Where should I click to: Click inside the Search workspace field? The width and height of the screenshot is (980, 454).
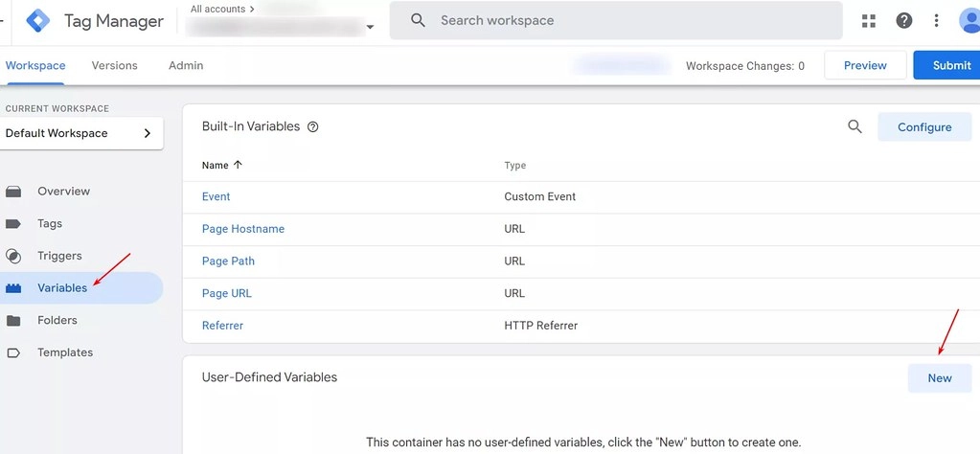coord(623,20)
